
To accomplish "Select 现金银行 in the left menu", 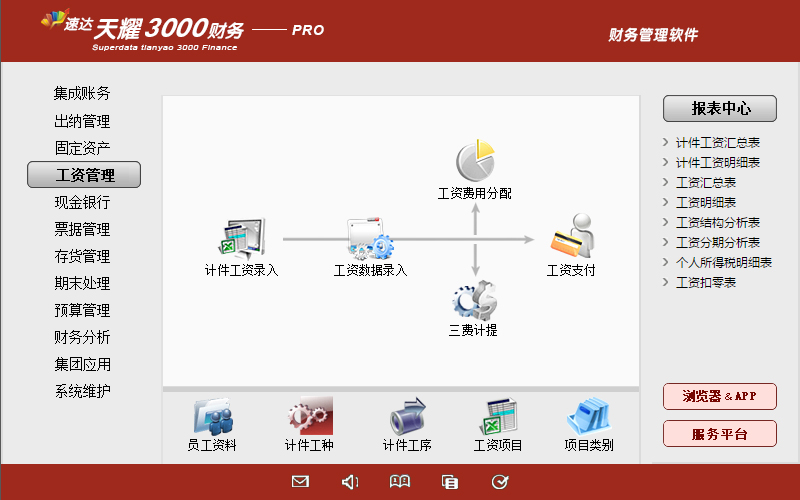I will [x=82, y=203].
